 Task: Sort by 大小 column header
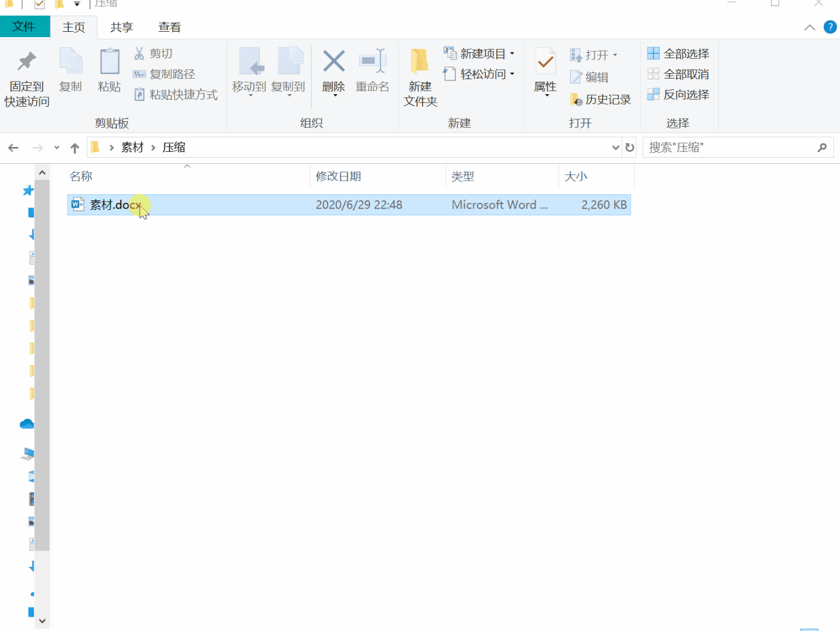pyautogui.click(x=596, y=176)
